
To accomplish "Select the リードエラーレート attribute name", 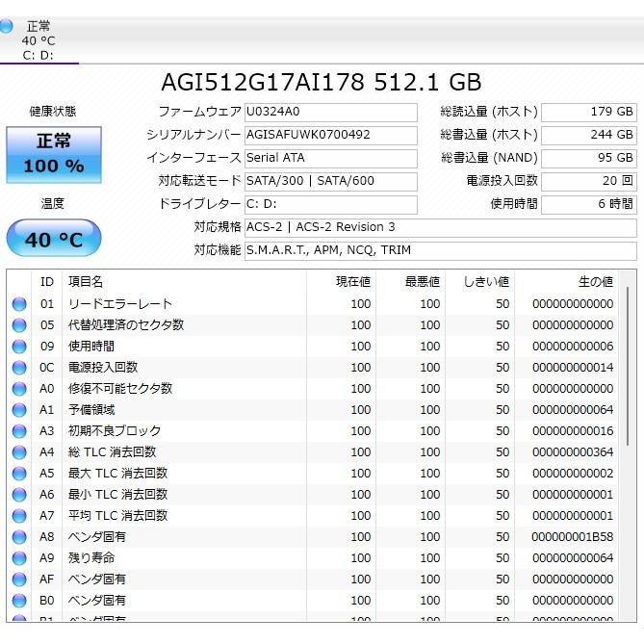I will tap(120, 304).
